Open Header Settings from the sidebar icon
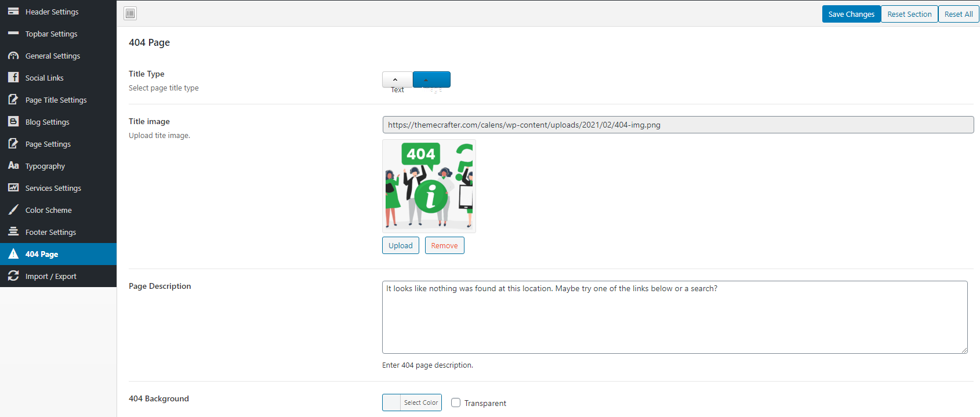The image size is (980, 417). [13, 12]
